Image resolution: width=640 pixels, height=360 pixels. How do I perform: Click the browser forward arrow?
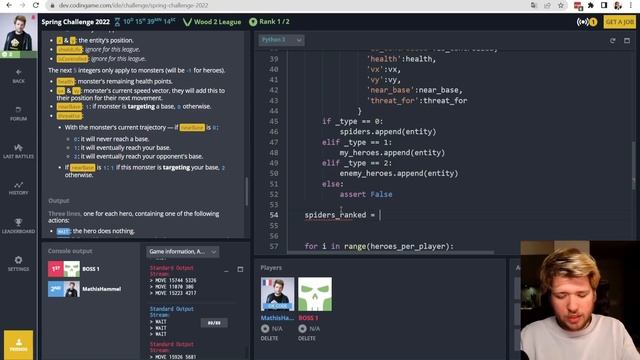coord(22,5)
